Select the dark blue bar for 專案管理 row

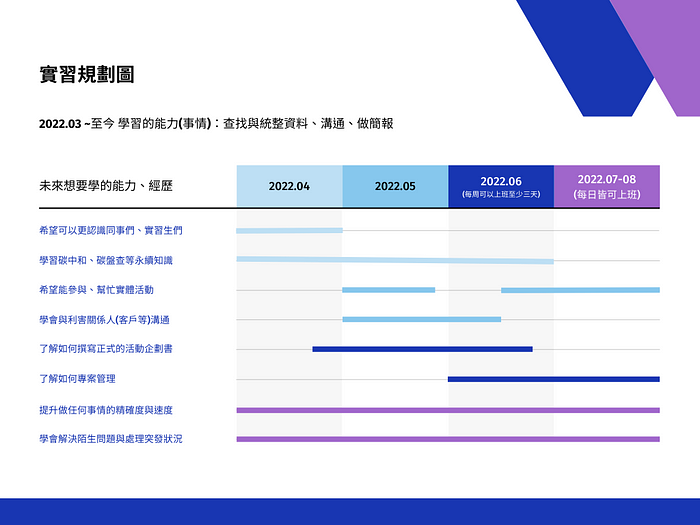(x=554, y=379)
